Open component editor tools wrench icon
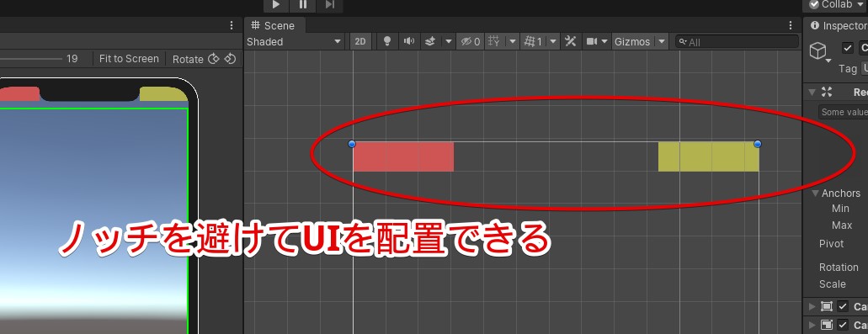The width and height of the screenshot is (868, 334). click(571, 41)
